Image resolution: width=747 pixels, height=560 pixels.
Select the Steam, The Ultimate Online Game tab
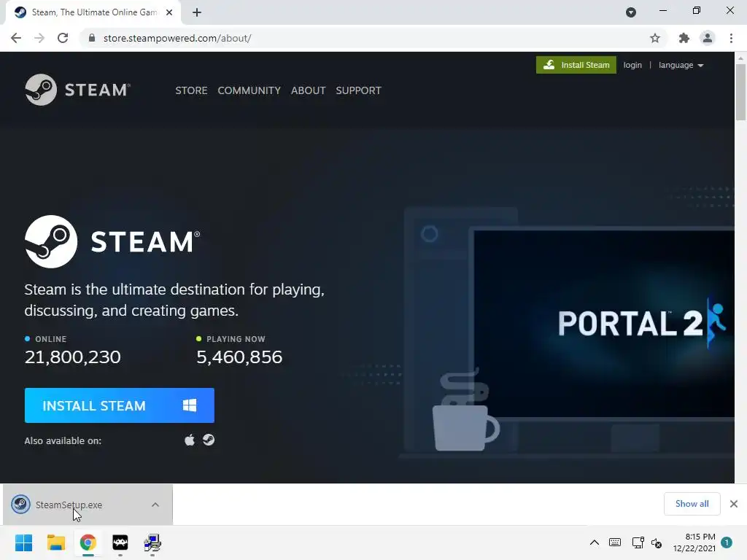click(x=94, y=12)
